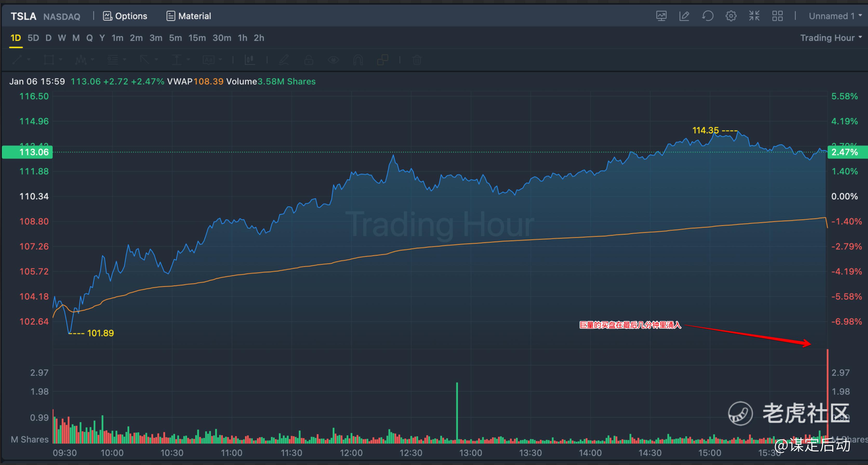868x465 pixels.
Task: Open the chart drawing edit icon
Action: point(684,16)
